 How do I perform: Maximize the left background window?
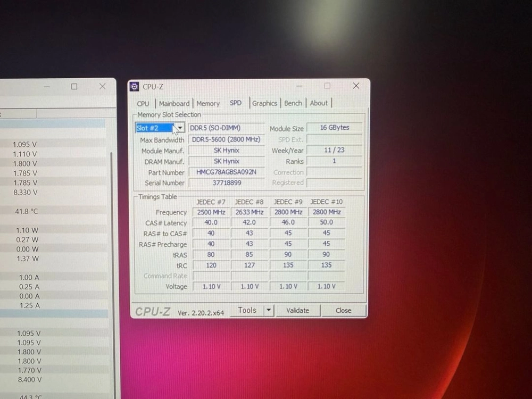pyautogui.click(x=74, y=87)
